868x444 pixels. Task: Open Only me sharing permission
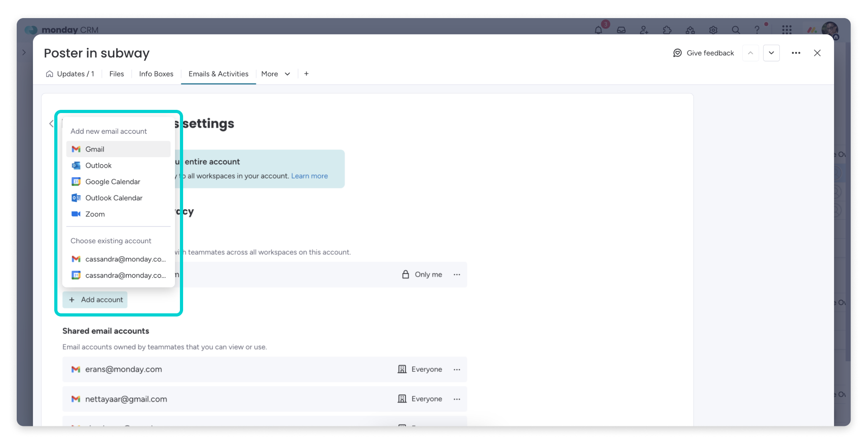tap(422, 274)
